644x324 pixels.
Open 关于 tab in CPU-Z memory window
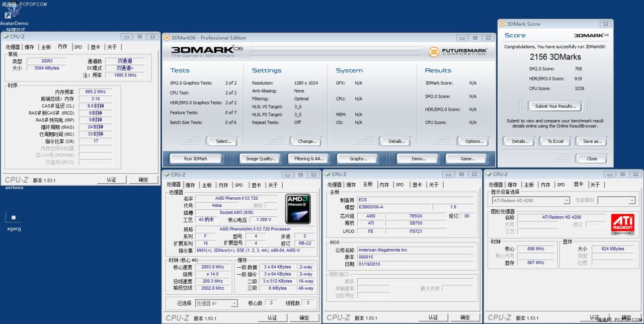tap(112, 47)
